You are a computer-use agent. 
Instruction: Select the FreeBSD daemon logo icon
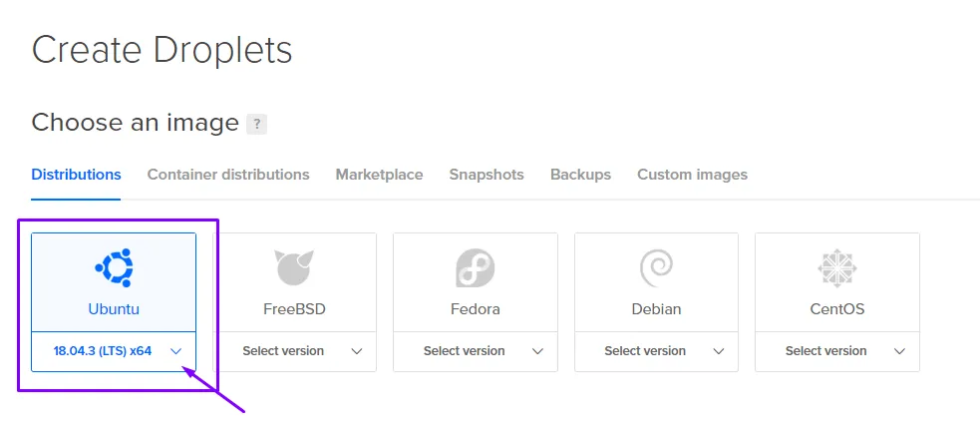294,267
